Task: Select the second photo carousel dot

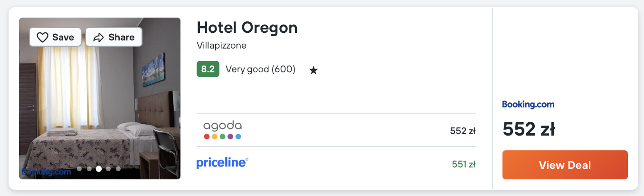Action: [89, 168]
